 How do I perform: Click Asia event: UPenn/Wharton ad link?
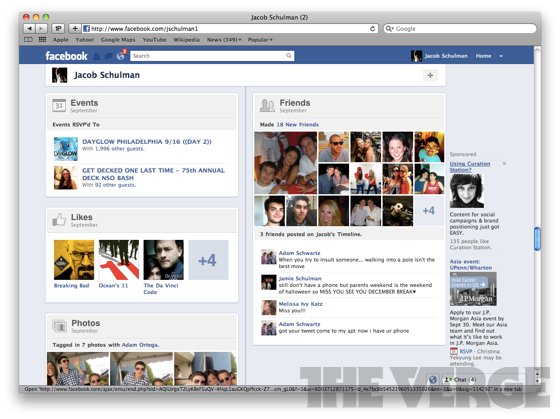point(471,264)
